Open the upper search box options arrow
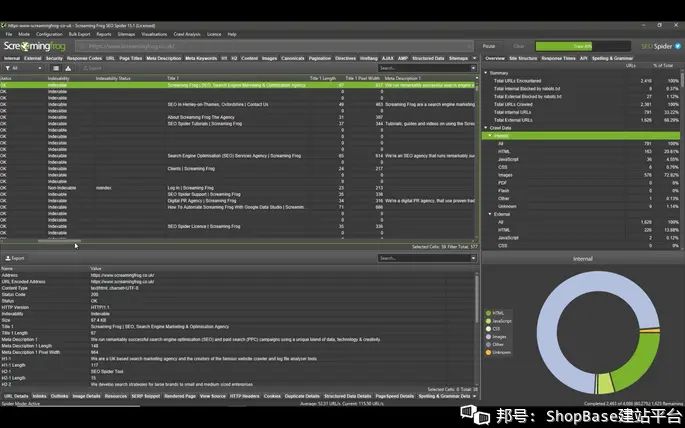Viewport: 685px width, 428px height. click(473, 68)
